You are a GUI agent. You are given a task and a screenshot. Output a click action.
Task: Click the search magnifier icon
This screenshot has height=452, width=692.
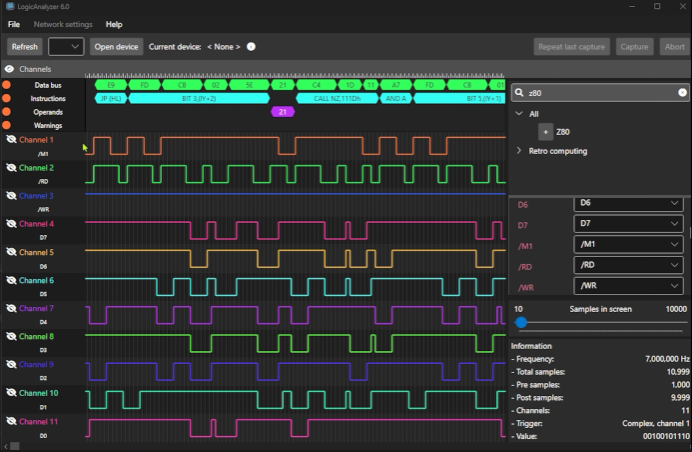pyautogui.click(x=520, y=92)
